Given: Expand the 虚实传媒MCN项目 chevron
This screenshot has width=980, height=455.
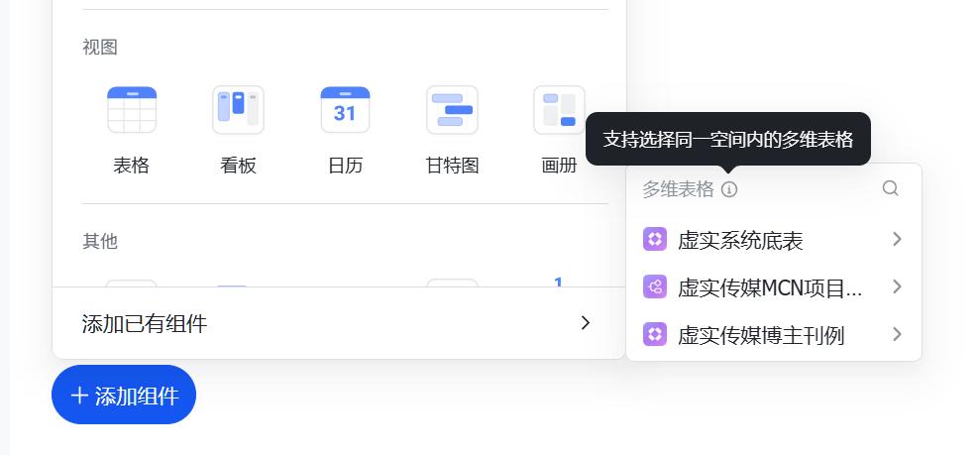Looking at the screenshot, I should tap(898, 286).
